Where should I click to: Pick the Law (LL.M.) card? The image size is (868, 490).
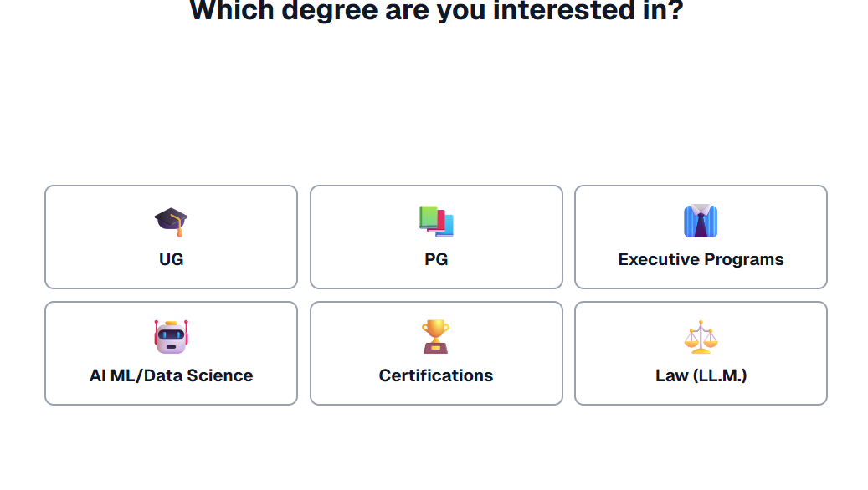pos(701,354)
